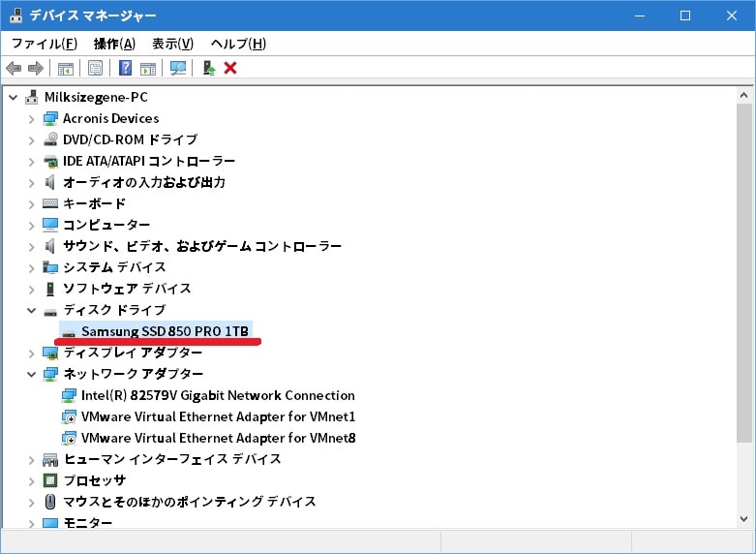Select the Milksizegene-PC label
Image resolution: width=756 pixels, height=554 pixels.
(x=96, y=97)
